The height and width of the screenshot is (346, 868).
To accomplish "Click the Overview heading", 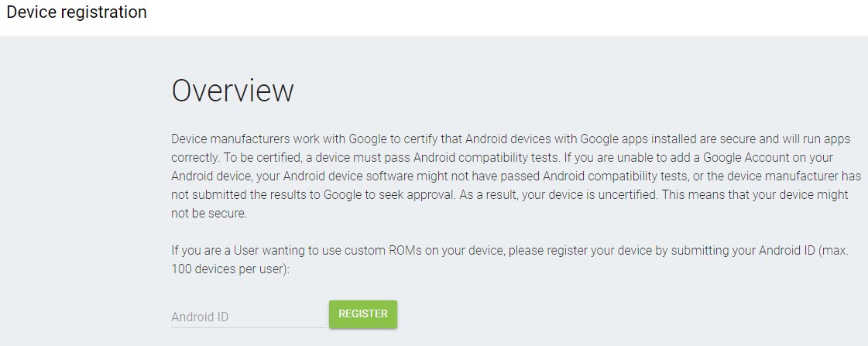I will pyautogui.click(x=232, y=91).
